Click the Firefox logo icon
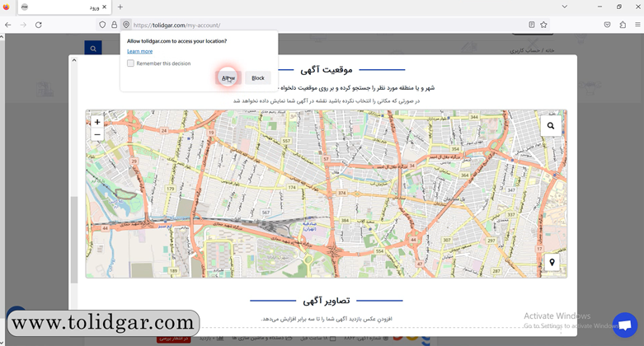Screen dimensions: 644x346 (6, 7)
